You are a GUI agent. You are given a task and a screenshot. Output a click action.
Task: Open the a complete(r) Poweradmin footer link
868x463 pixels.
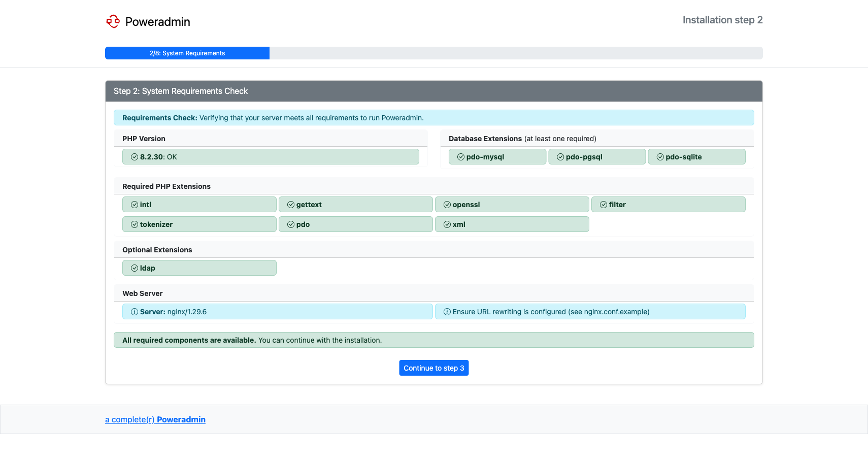155,419
